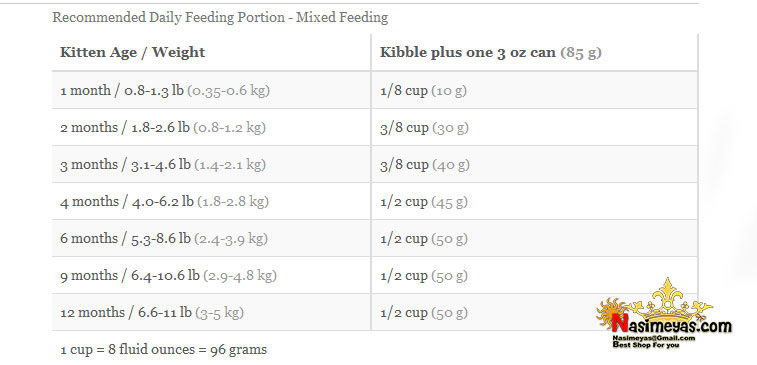Viewport: 757px width, 365px height.
Task: Click the Recommended Daily Feeding Portion title
Action: [x=220, y=18]
